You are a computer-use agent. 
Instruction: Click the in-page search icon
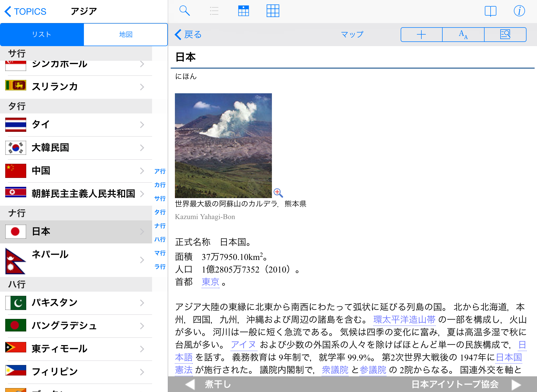(505, 35)
